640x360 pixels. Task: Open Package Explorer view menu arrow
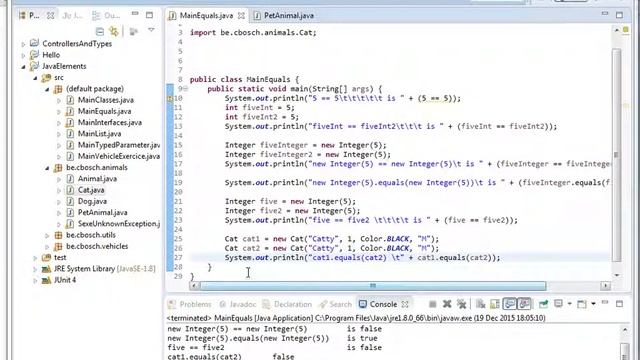click(151, 30)
